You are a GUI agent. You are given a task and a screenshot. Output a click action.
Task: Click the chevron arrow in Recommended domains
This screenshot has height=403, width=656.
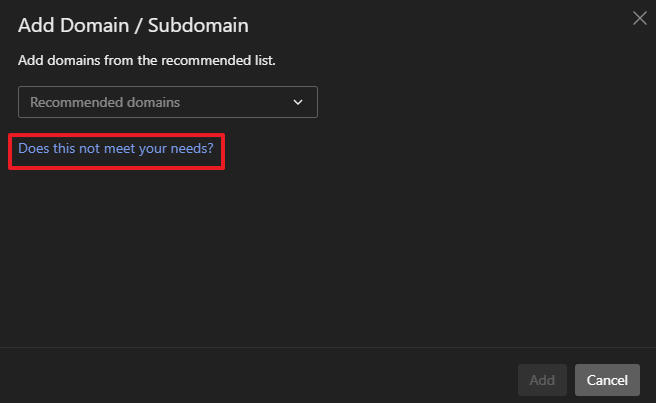click(x=297, y=102)
